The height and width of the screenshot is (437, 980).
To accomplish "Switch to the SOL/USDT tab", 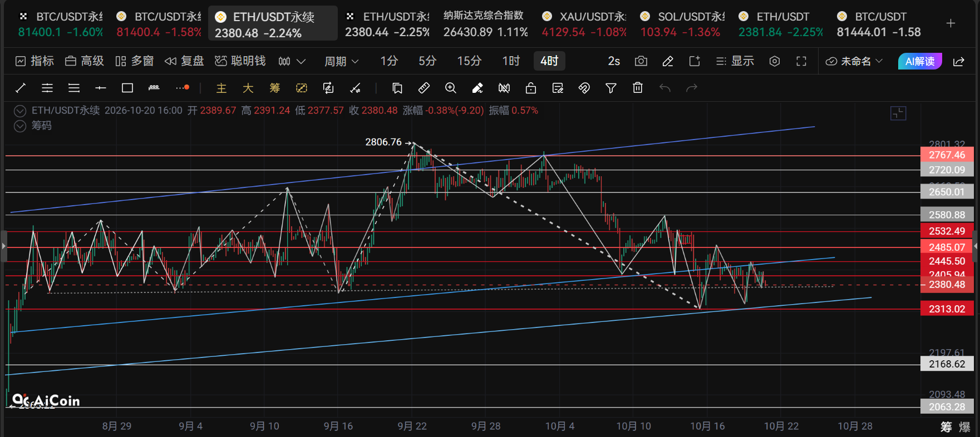I will point(682,24).
